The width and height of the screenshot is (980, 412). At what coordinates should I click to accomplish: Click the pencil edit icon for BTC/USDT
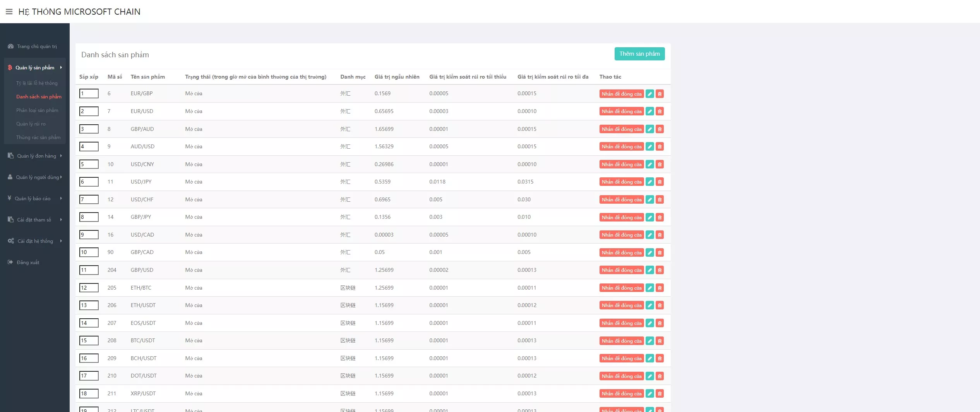(x=650, y=341)
